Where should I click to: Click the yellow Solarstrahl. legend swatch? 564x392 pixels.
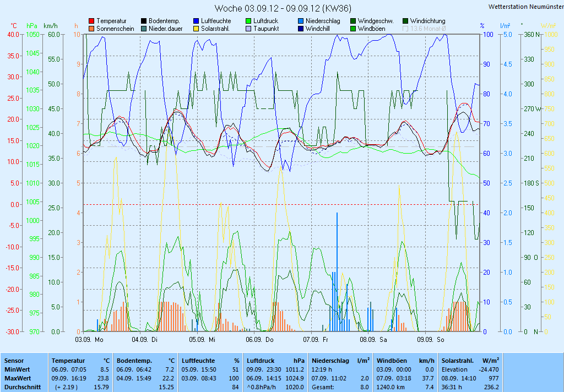pos(196,29)
